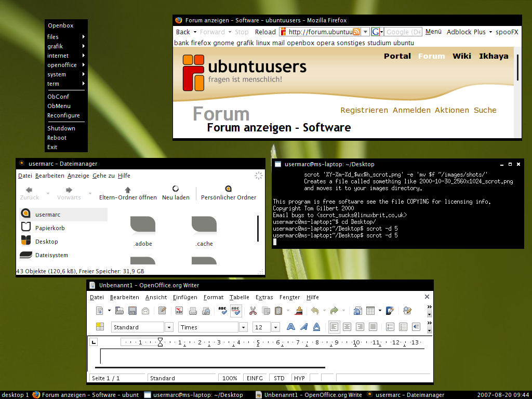Toggle Italic formatting in Writer
532x399 pixels.
pos(304,327)
